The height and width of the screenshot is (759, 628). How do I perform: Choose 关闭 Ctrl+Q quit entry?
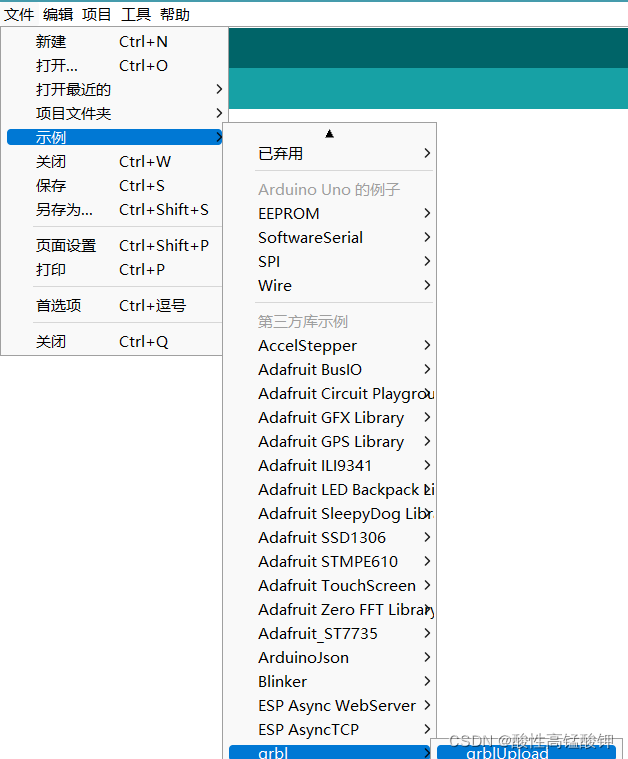coord(115,342)
